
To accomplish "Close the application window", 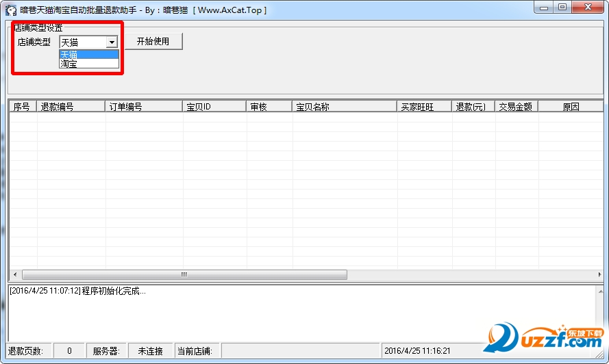I will (588, 7).
